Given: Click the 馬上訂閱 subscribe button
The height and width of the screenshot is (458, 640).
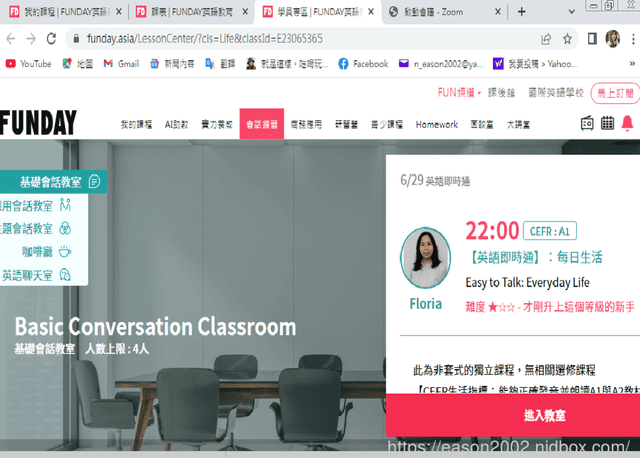Looking at the screenshot, I should 615,93.
